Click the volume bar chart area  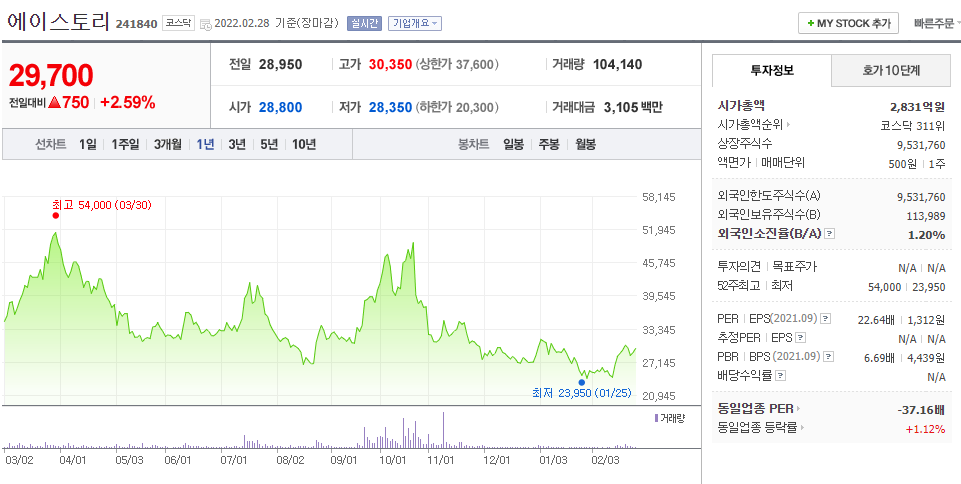[x=319, y=432]
